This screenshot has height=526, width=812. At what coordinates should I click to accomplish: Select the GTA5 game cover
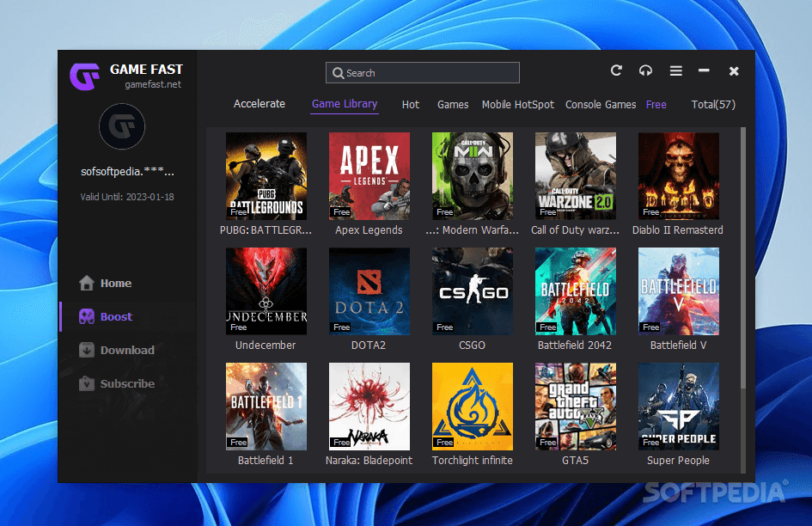(x=576, y=407)
